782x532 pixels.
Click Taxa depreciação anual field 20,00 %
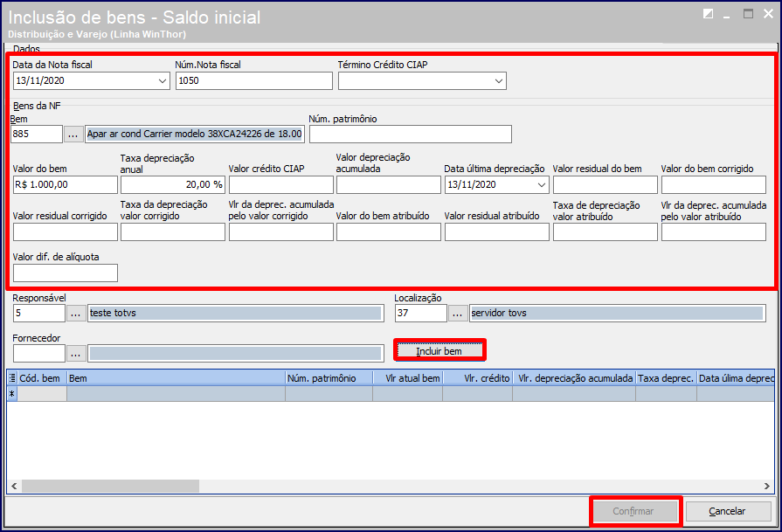(173, 185)
